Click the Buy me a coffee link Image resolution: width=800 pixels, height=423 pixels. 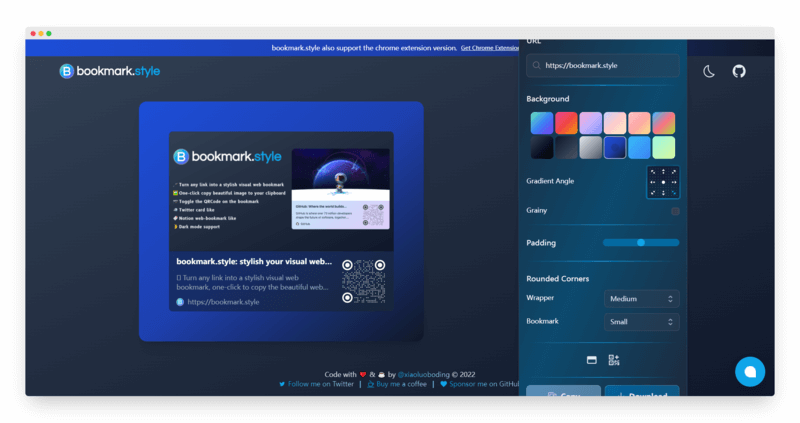click(x=396, y=383)
